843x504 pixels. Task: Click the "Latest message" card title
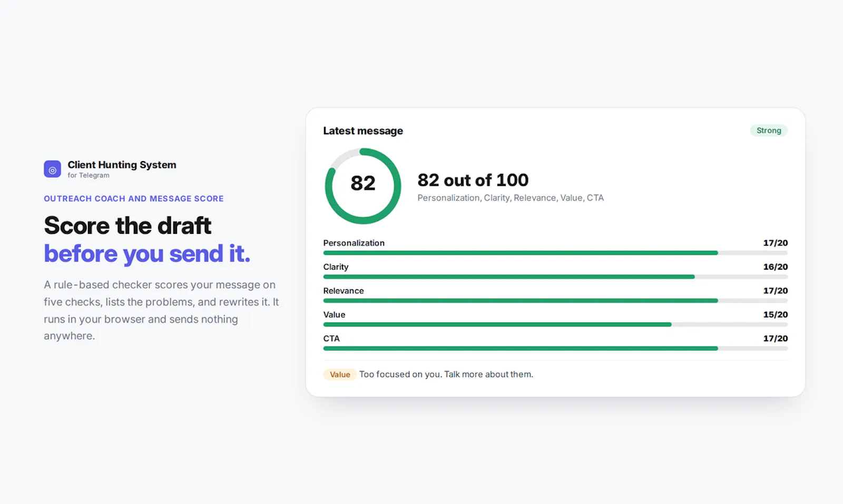(x=363, y=131)
